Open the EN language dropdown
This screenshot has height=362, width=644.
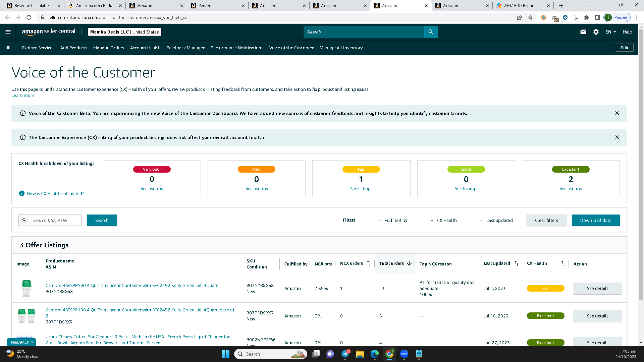point(610,32)
